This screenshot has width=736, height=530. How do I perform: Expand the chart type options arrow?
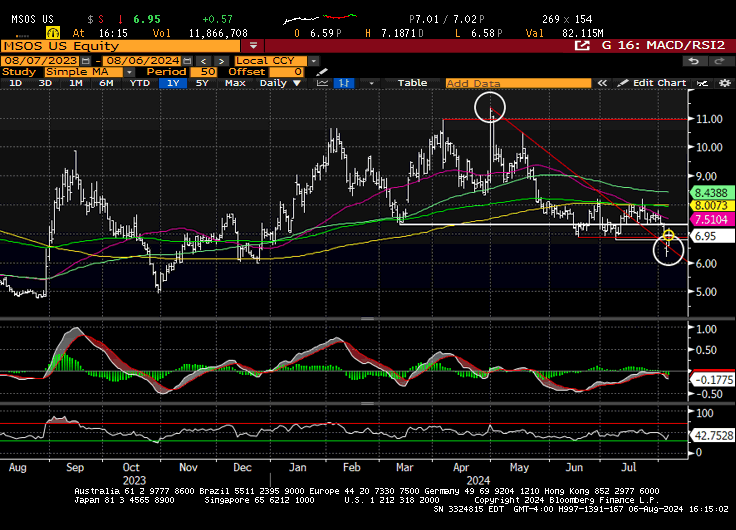pyautogui.click(x=371, y=83)
